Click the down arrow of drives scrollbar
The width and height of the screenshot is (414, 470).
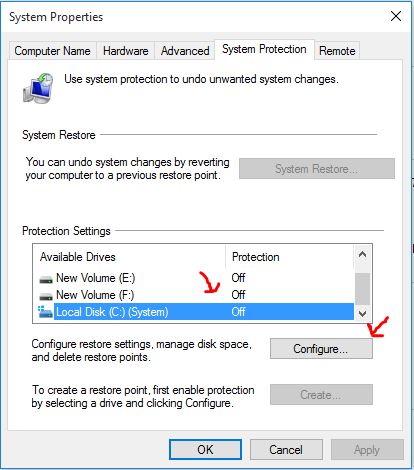(x=362, y=314)
